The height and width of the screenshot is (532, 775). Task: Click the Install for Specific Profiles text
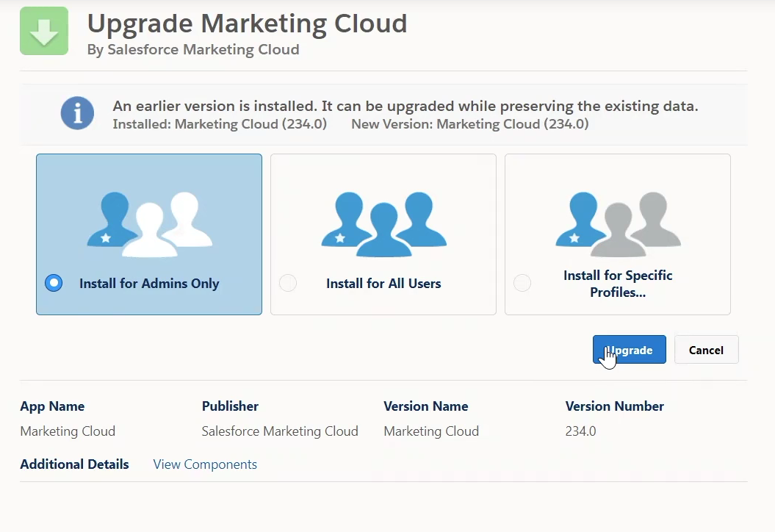pyautogui.click(x=618, y=284)
